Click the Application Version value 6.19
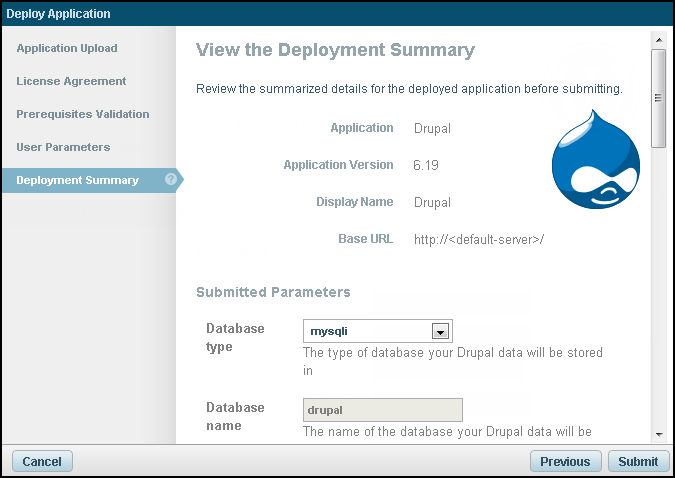675x478 pixels. 426,165
